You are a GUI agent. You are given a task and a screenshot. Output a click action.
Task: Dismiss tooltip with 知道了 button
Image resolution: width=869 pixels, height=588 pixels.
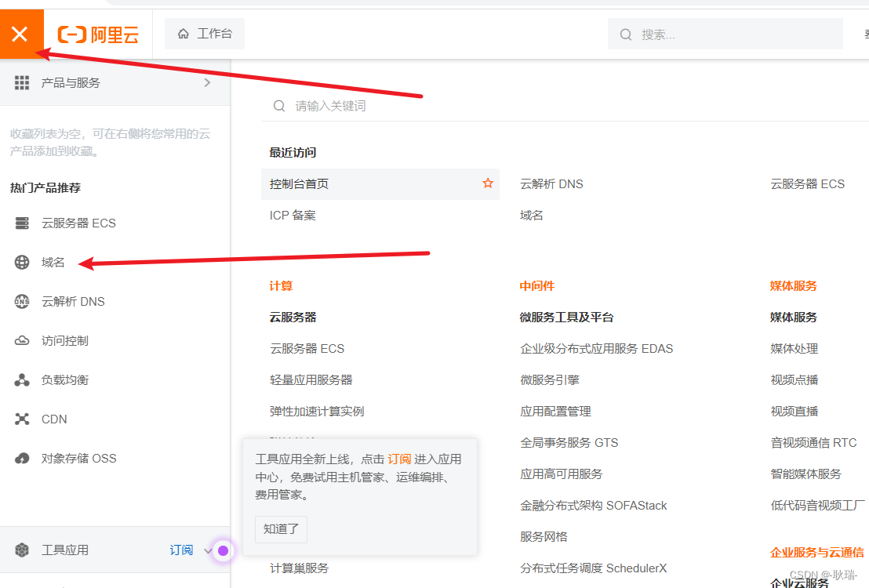click(281, 529)
